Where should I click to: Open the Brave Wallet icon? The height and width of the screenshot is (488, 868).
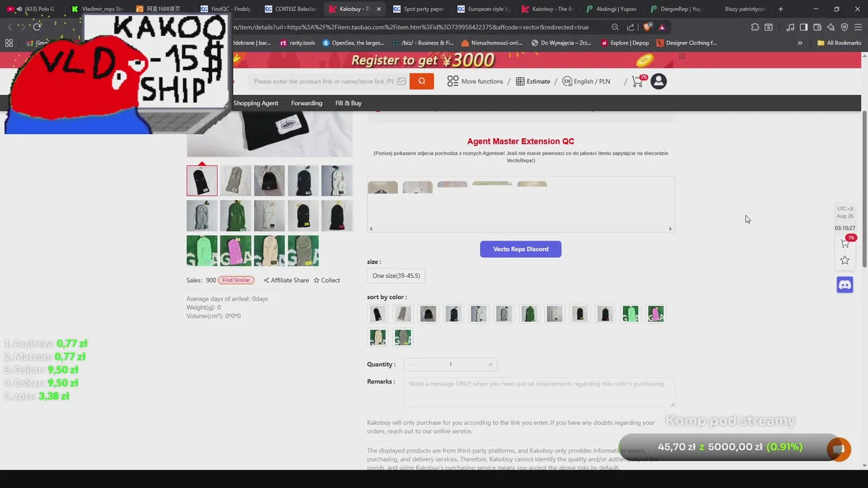pyautogui.click(x=817, y=27)
